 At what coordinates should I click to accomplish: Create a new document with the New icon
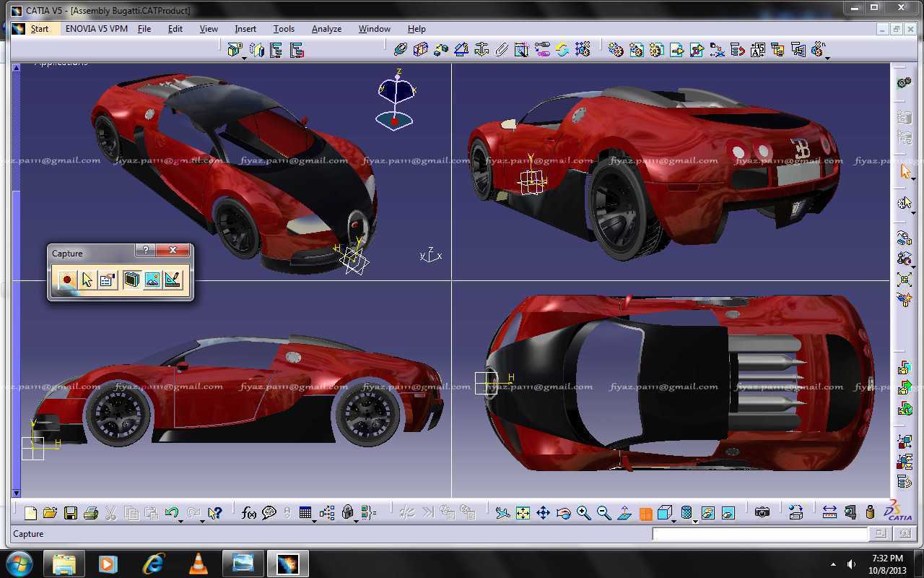30,513
